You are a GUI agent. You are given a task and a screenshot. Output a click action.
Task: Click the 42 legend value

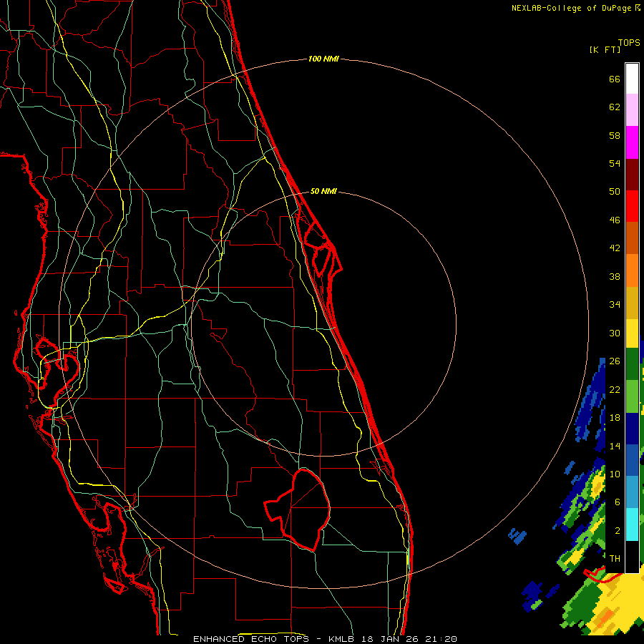[x=615, y=248]
